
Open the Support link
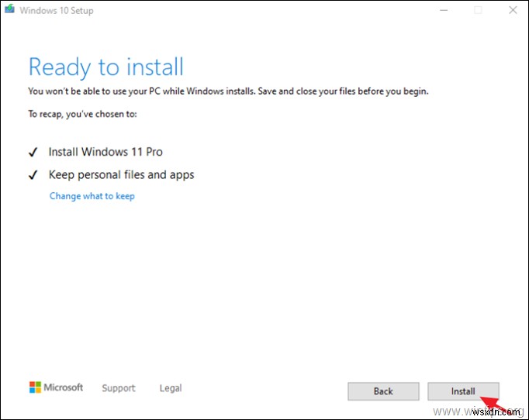119,388
